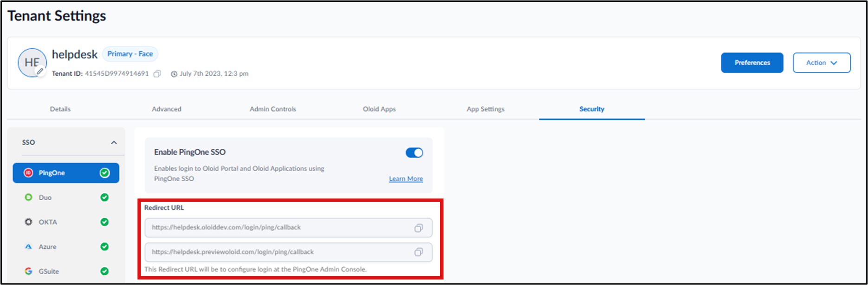Disable the Enable PingOne SSO switch

[x=415, y=152]
